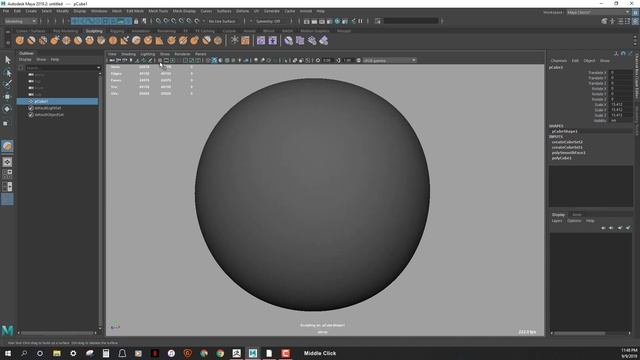The image size is (640, 360).
Task: Open the Lighting menu in the viewport panel
Action: pyautogui.click(x=148, y=54)
